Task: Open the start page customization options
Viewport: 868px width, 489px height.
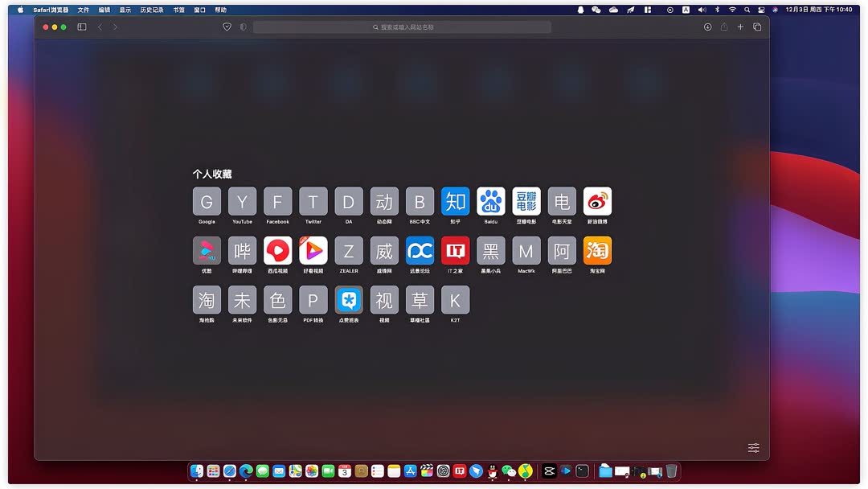Action: point(753,447)
